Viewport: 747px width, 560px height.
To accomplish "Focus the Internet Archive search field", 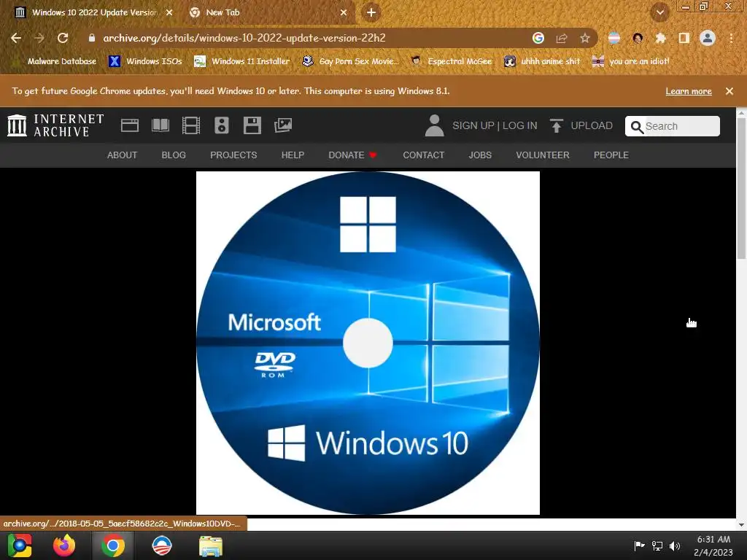I will point(672,126).
